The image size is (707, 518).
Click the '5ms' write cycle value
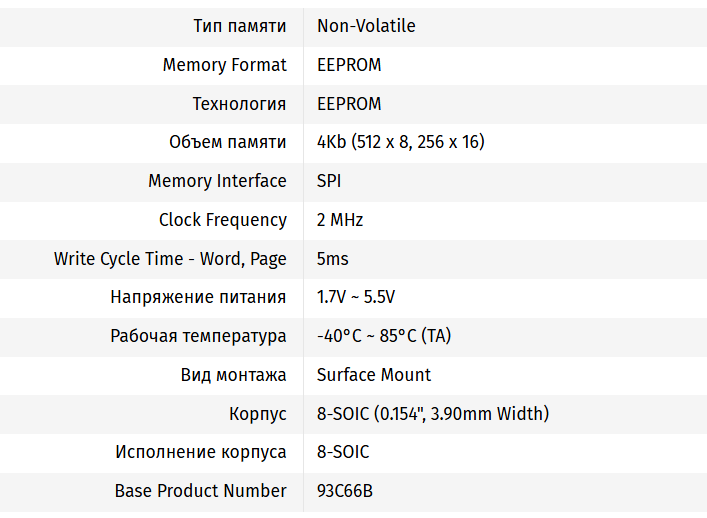pos(333,259)
